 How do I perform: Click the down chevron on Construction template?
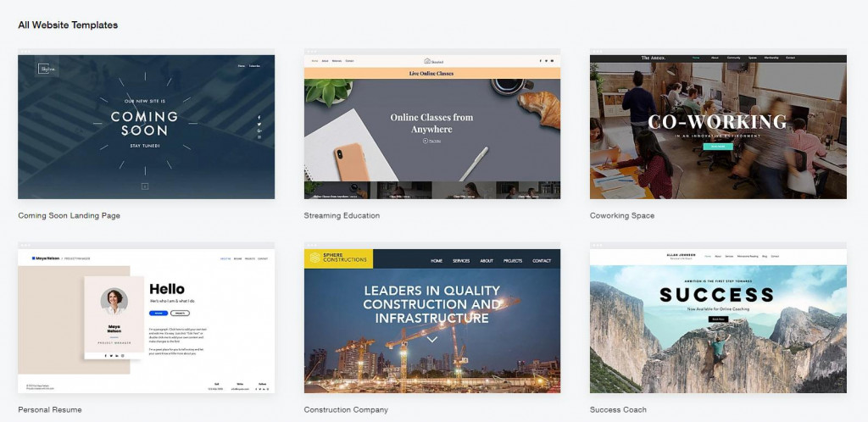coord(431,340)
